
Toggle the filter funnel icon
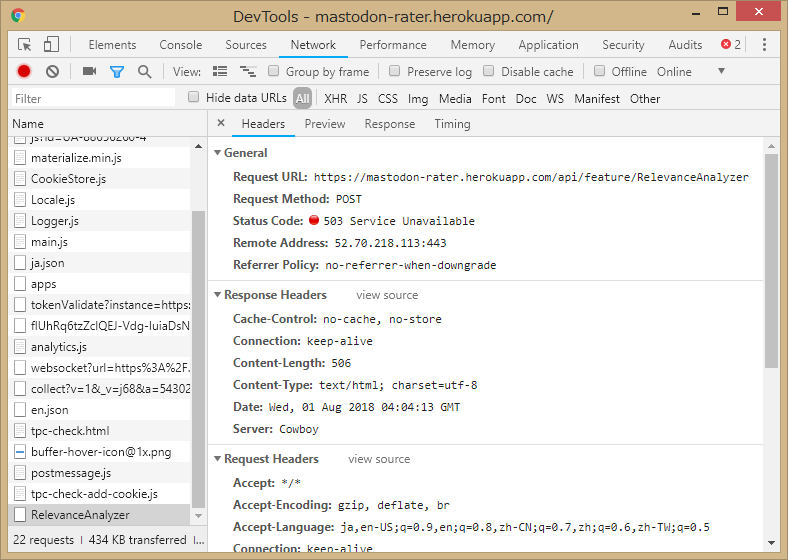117,71
